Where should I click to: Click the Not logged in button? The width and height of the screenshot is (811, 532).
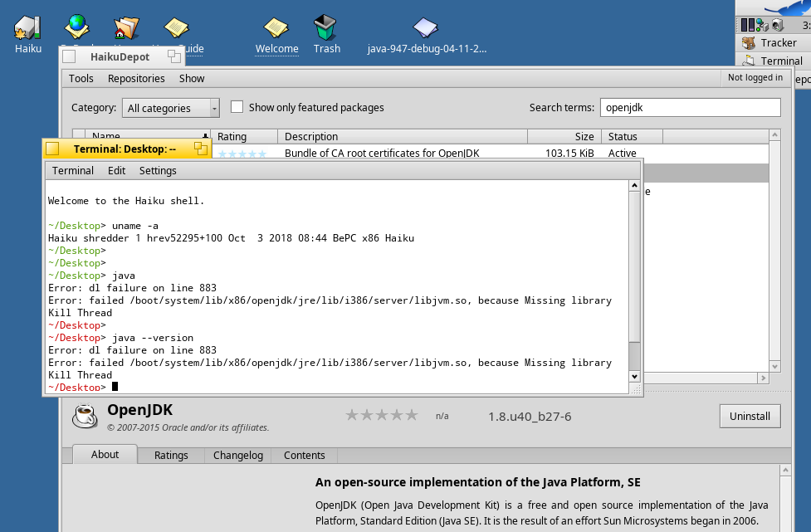click(755, 77)
